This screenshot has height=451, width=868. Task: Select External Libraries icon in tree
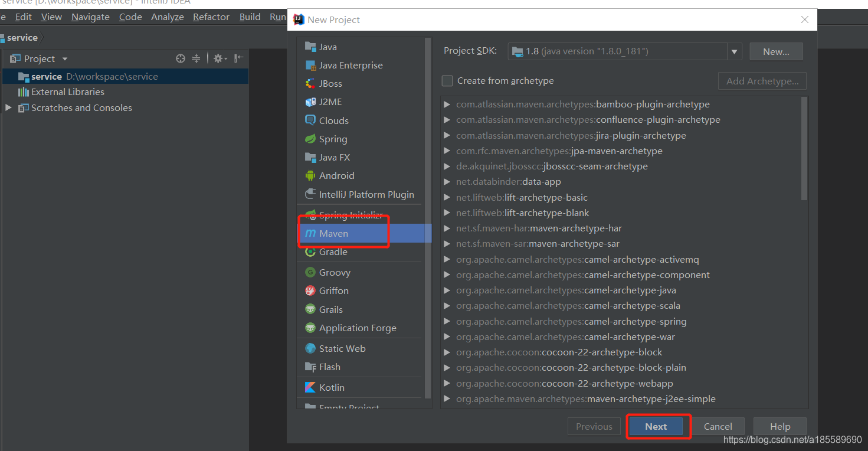pos(24,91)
